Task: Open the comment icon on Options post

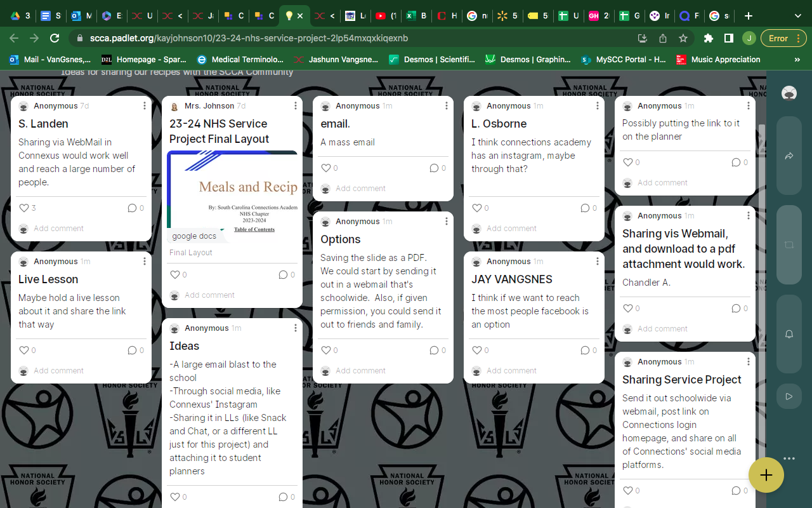Action: point(434,350)
